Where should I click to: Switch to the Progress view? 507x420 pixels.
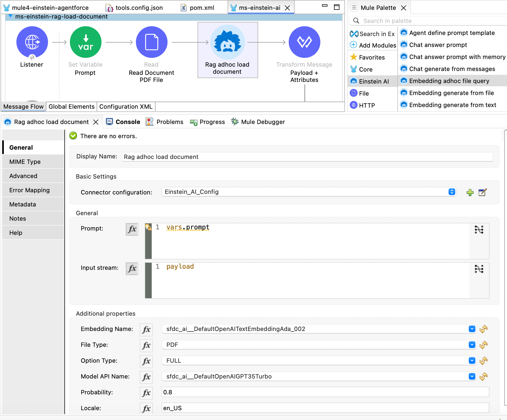pos(207,122)
